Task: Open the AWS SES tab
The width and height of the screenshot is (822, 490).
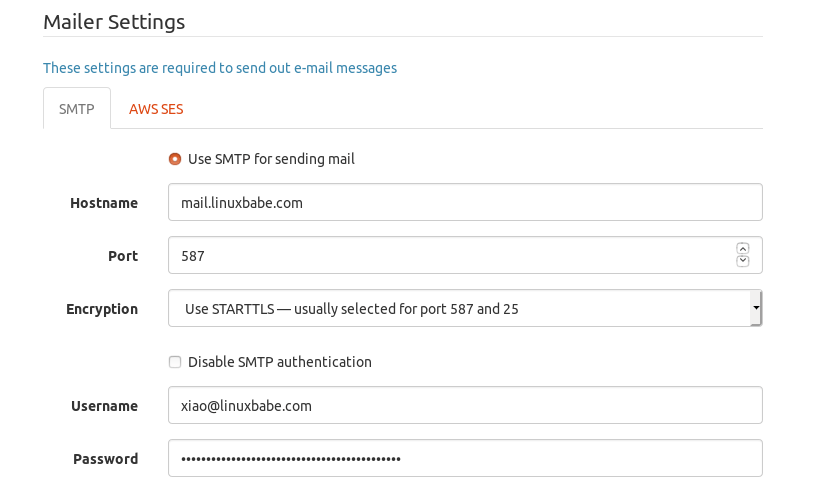Action: tap(156, 109)
